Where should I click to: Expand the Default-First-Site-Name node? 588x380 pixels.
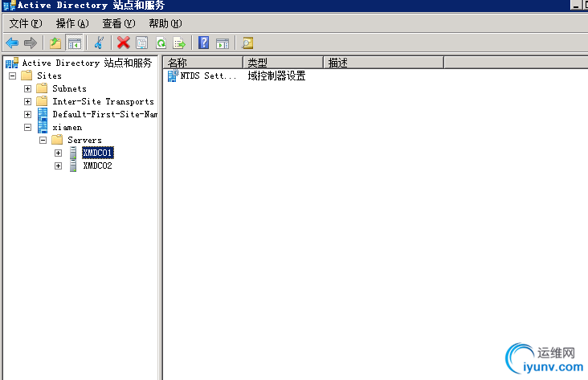click(27, 114)
